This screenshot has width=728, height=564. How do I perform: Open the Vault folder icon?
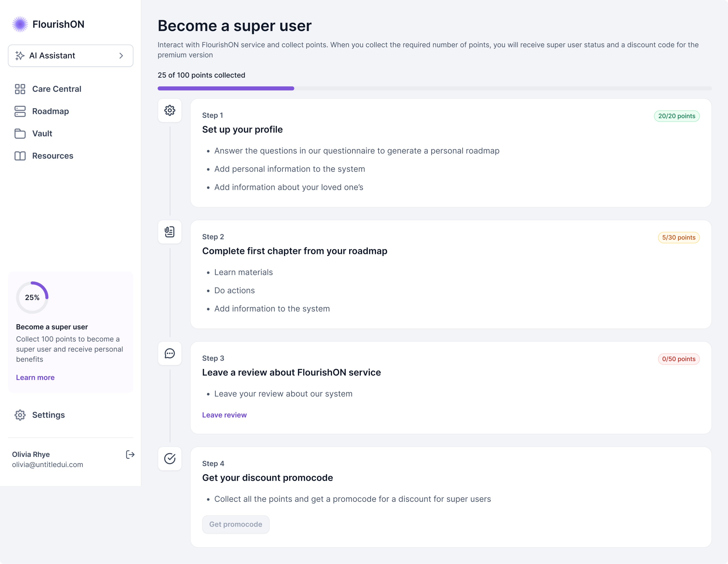(x=20, y=133)
